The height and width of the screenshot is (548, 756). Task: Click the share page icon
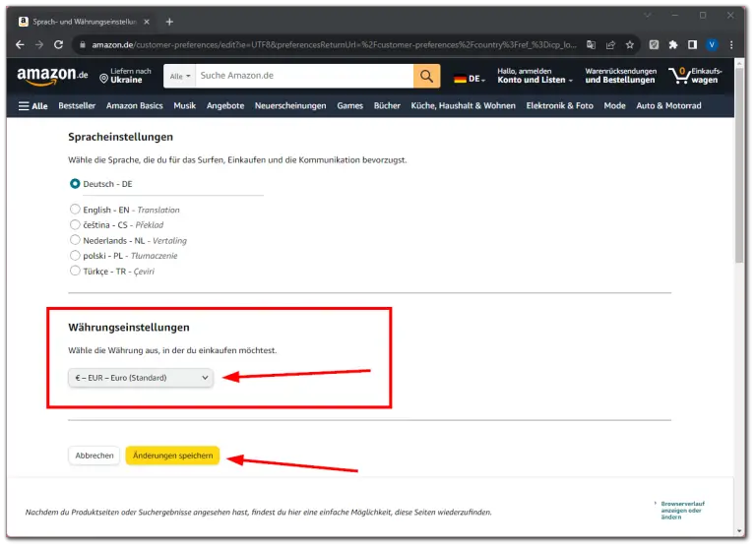610,45
